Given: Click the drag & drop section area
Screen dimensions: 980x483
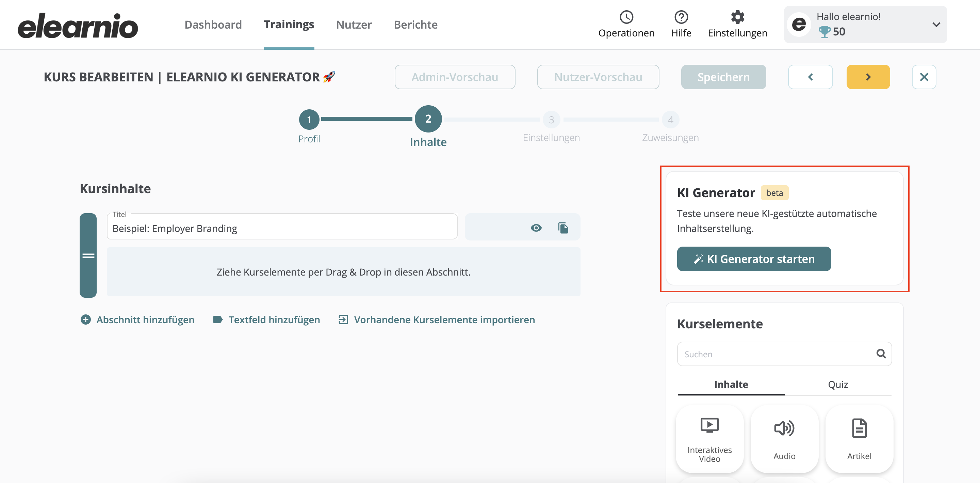Looking at the screenshot, I should pos(343,272).
